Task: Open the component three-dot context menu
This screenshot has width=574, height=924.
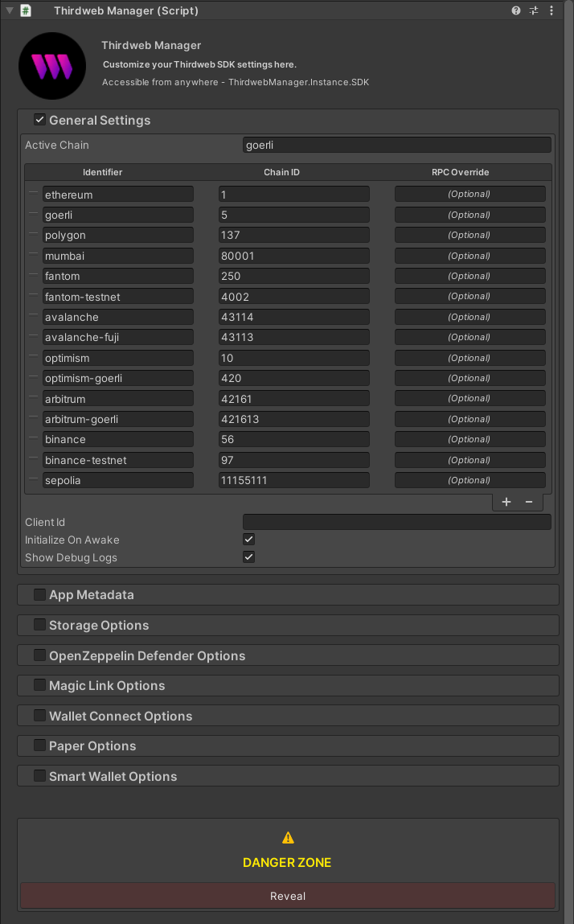Action: [551, 11]
